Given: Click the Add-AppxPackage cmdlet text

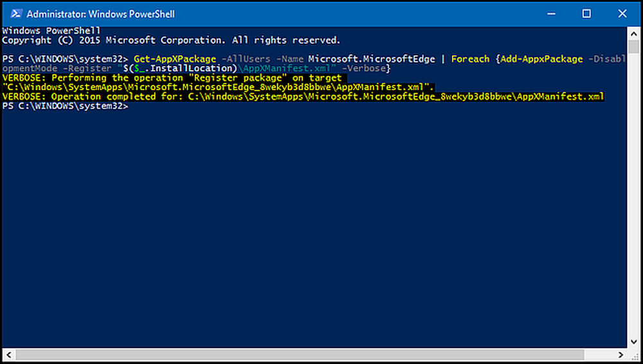Looking at the screenshot, I should tap(541, 59).
